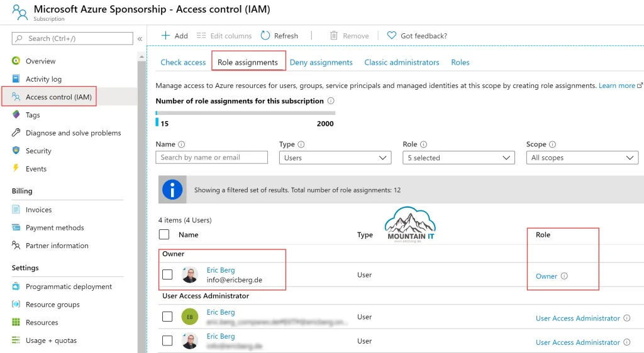The height and width of the screenshot is (353, 644).
Task: Select the last User Access Administrator row checkbox
Action: tap(167, 341)
